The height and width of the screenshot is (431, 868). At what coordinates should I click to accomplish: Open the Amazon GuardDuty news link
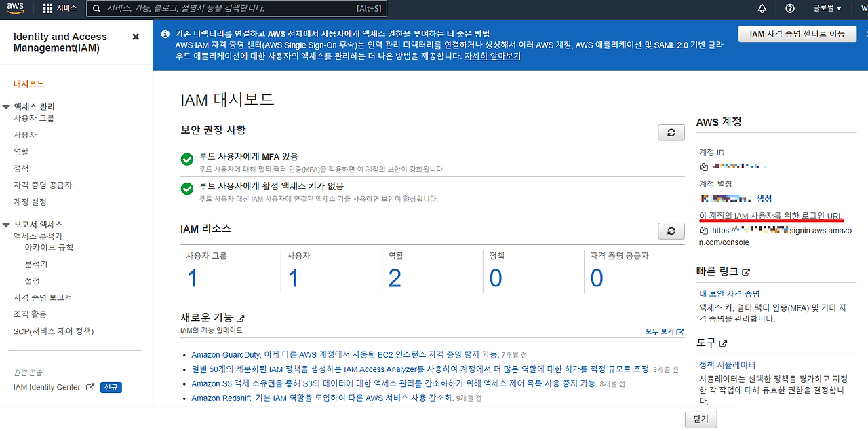(x=344, y=355)
